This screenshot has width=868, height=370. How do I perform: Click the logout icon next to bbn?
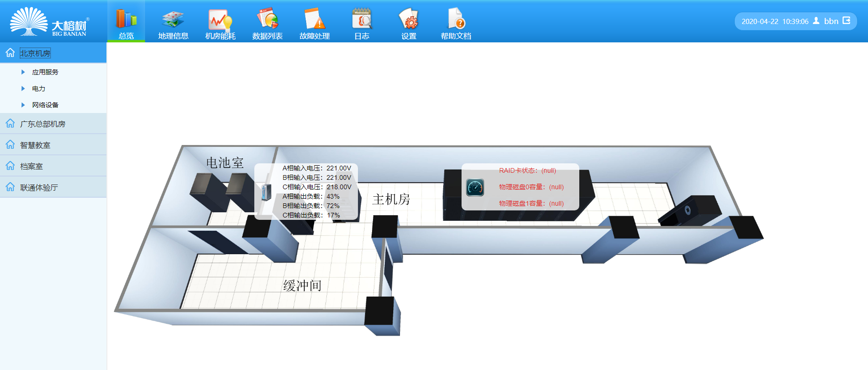pyautogui.click(x=846, y=20)
